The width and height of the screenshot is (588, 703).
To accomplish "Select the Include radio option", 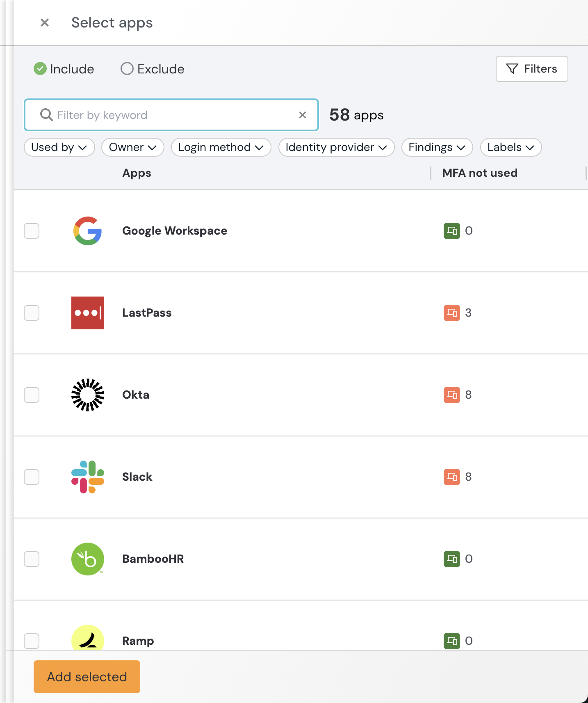I will (64, 69).
